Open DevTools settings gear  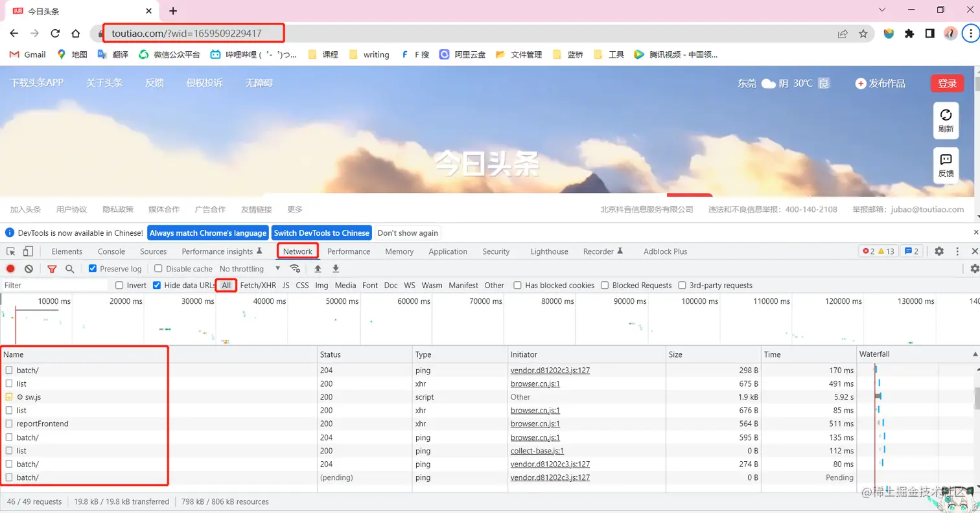coord(939,251)
